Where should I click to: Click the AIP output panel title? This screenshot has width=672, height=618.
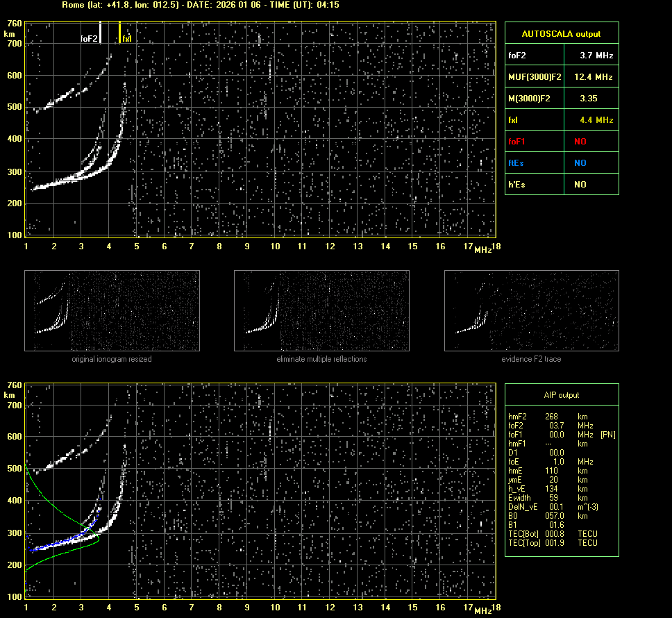[561, 395]
